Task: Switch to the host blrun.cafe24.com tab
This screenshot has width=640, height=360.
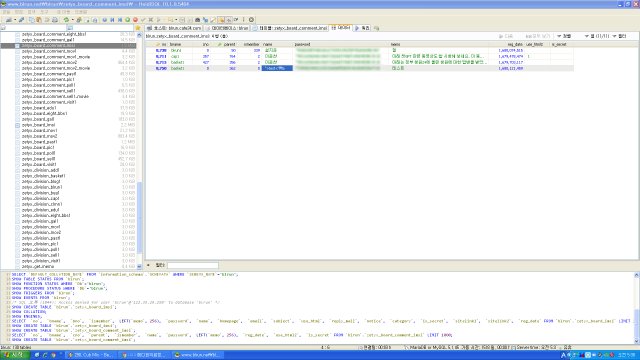Action: tap(174, 28)
